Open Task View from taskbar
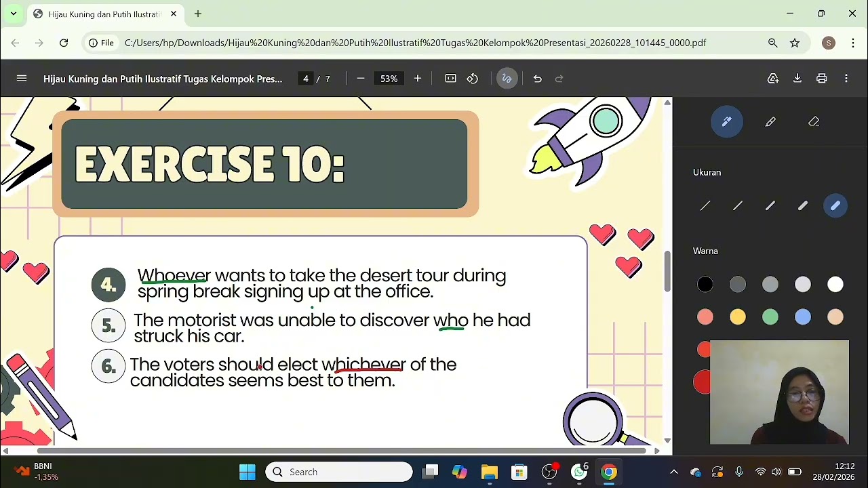The image size is (868, 488). pyautogui.click(x=430, y=472)
